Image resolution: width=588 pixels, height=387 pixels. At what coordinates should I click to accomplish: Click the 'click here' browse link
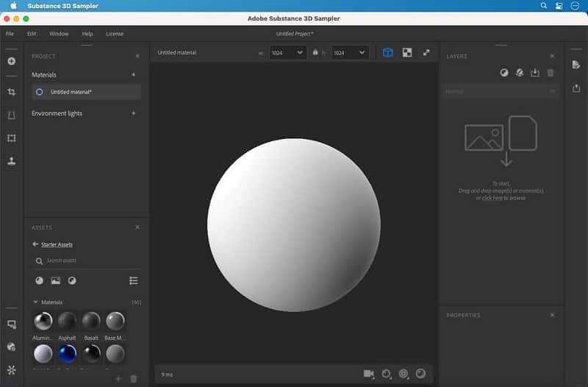click(x=492, y=198)
